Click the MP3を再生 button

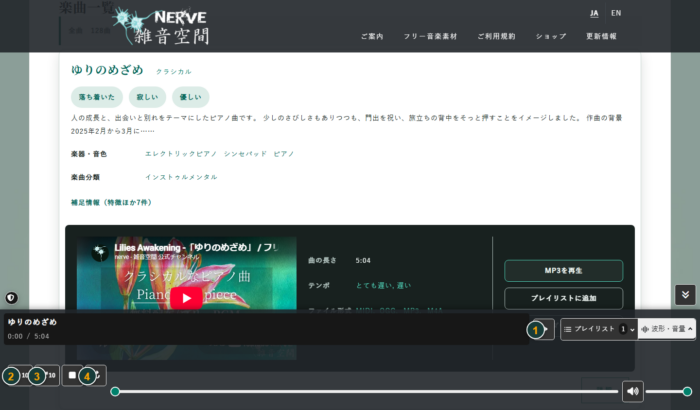(x=563, y=271)
